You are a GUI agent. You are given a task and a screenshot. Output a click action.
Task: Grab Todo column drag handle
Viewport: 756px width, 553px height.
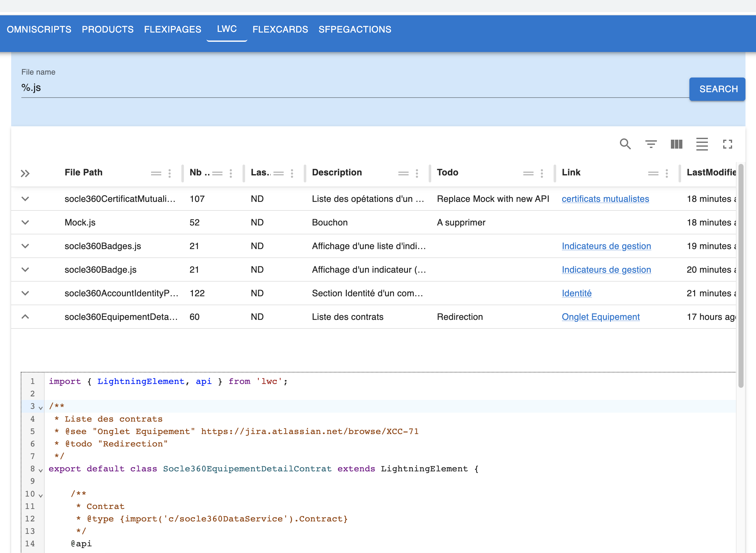[528, 173]
